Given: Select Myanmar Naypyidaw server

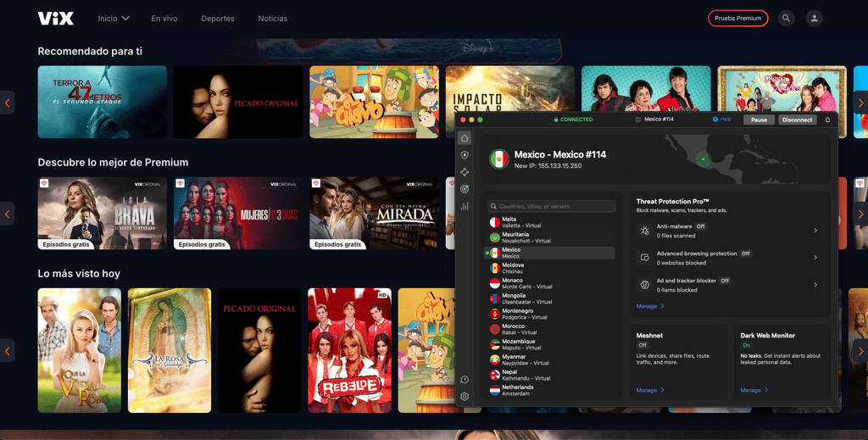Looking at the screenshot, I should pyautogui.click(x=551, y=359).
